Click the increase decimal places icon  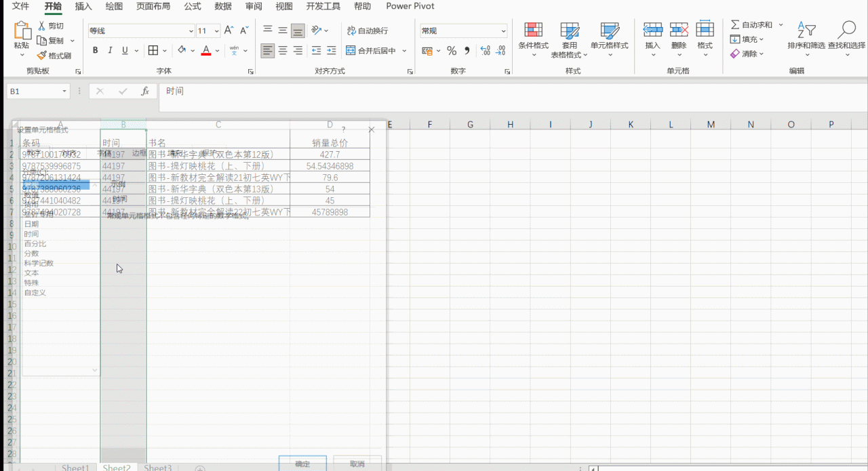pyautogui.click(x=485, y=51)
